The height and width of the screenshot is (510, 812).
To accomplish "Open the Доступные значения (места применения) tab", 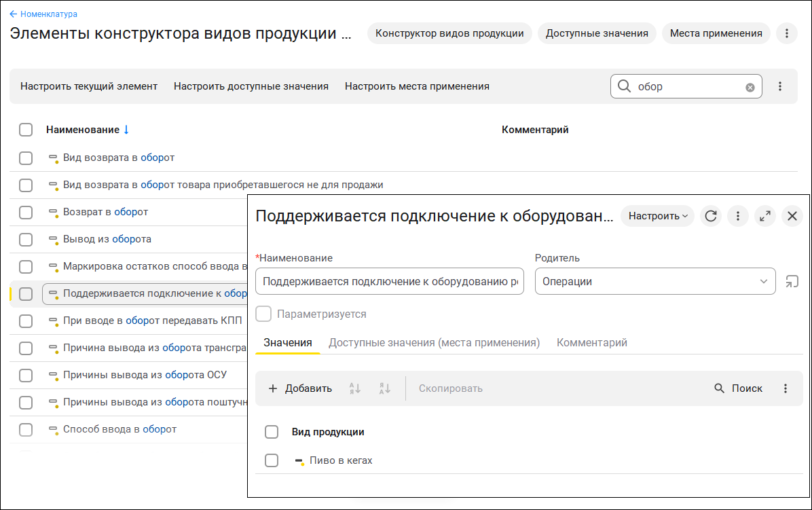I will pos(435,343).
